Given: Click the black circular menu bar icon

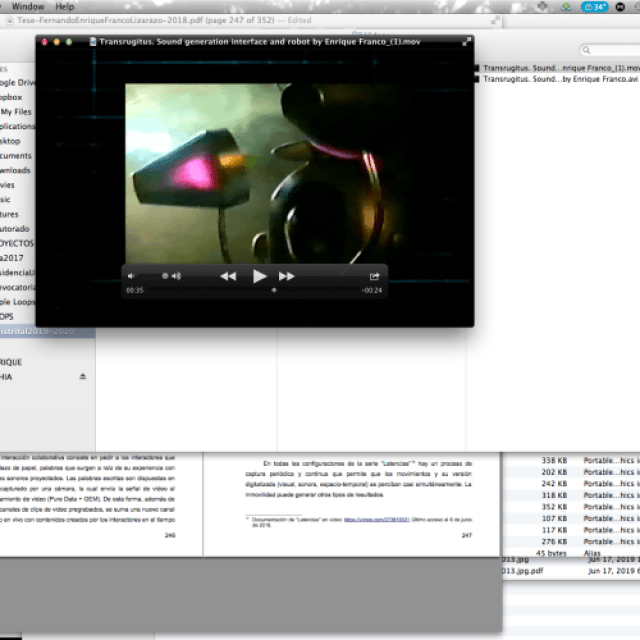Looking at the screenshot, I should tap(620, 7).
